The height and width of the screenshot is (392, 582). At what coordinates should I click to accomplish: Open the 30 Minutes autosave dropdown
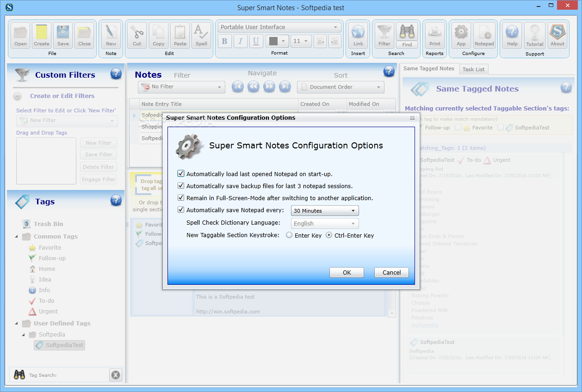point(325,211)
